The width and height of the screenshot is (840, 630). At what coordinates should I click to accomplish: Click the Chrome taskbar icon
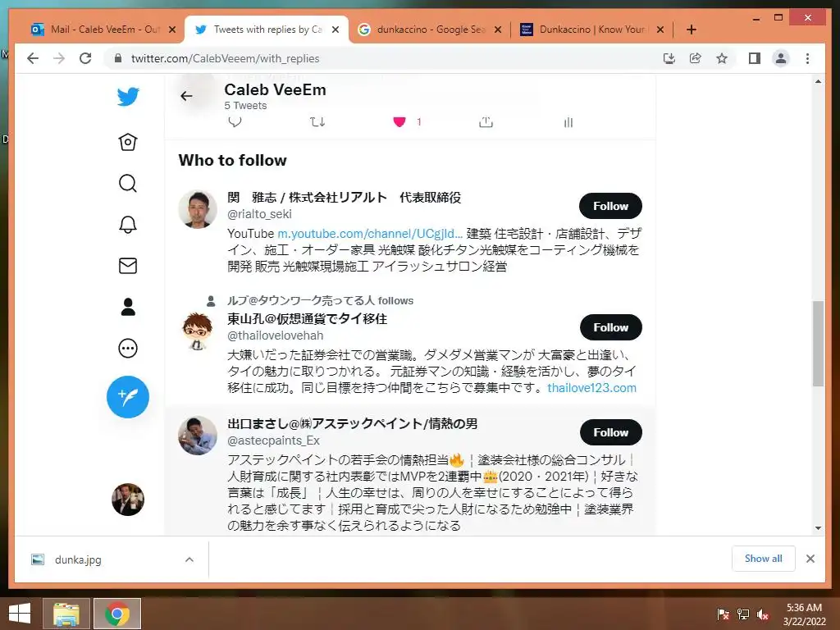[117, 614]
